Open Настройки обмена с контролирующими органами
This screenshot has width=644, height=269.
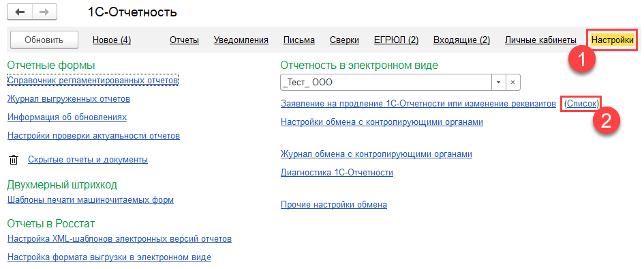click(382, 122)
